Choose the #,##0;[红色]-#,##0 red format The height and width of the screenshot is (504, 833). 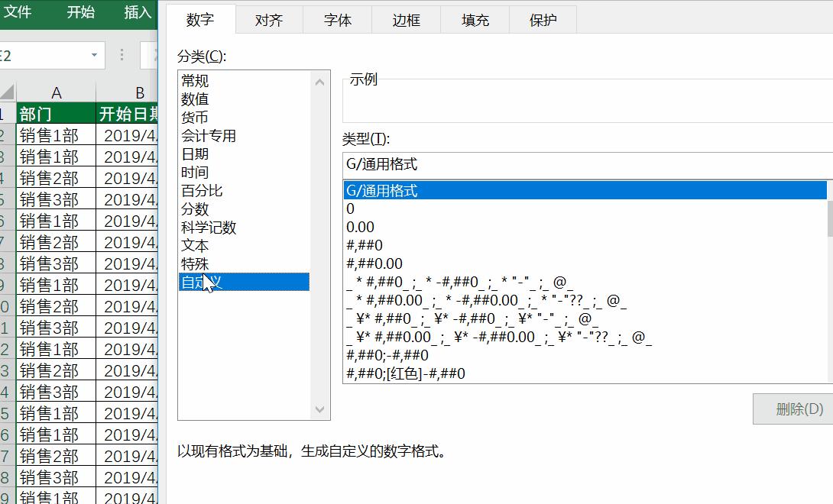point(459,373)
